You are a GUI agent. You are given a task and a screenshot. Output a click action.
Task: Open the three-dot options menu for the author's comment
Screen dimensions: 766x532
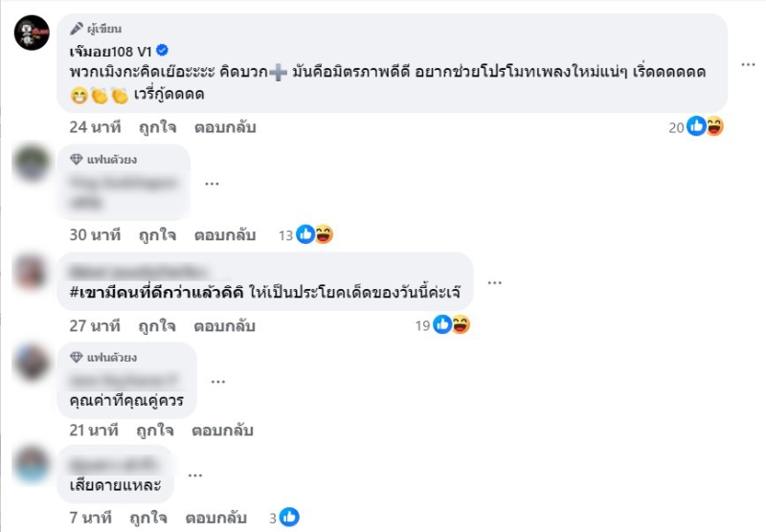pos(749,63)
